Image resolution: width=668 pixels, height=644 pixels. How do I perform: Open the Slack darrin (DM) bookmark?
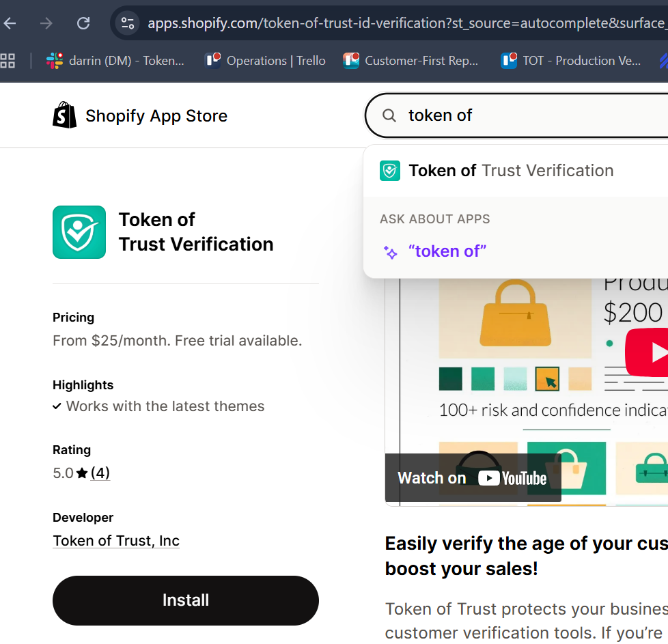pos(115,61)
